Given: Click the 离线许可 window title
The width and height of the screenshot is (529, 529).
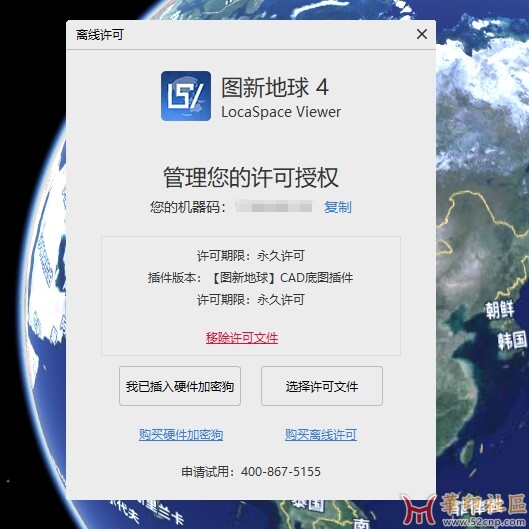Looking at the screenshot, I should (100, 34).
